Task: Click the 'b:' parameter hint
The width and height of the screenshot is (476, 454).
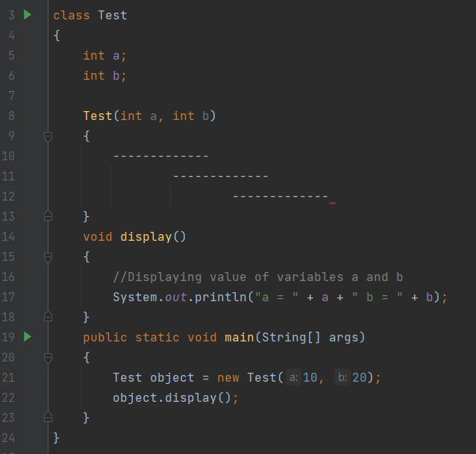Action: (342, 377)
